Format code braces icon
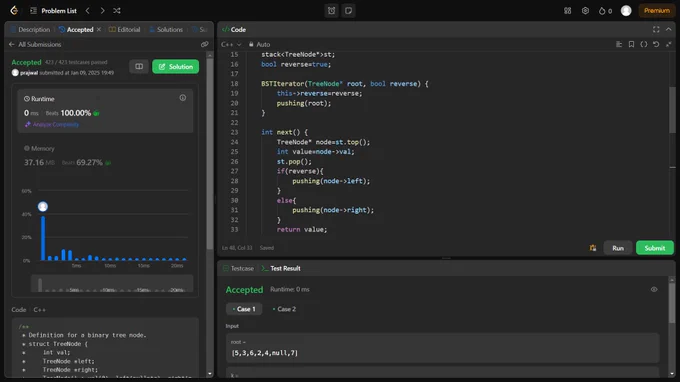 point(644,44)
